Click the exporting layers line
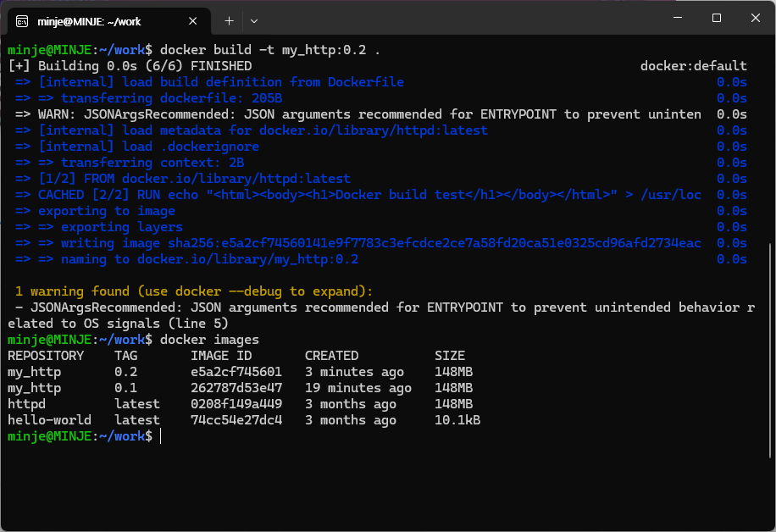776x532 pixels. 99,227
